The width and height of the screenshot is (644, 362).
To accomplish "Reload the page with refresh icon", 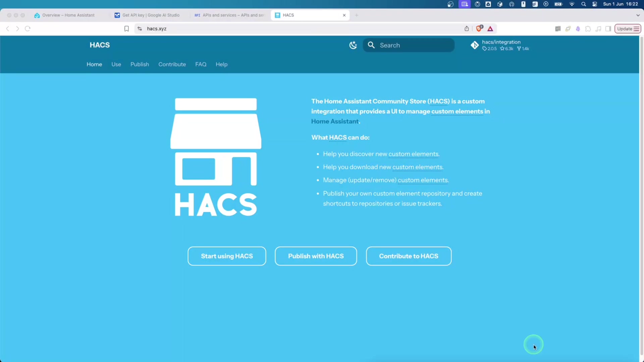I will [x=28, y=29].
